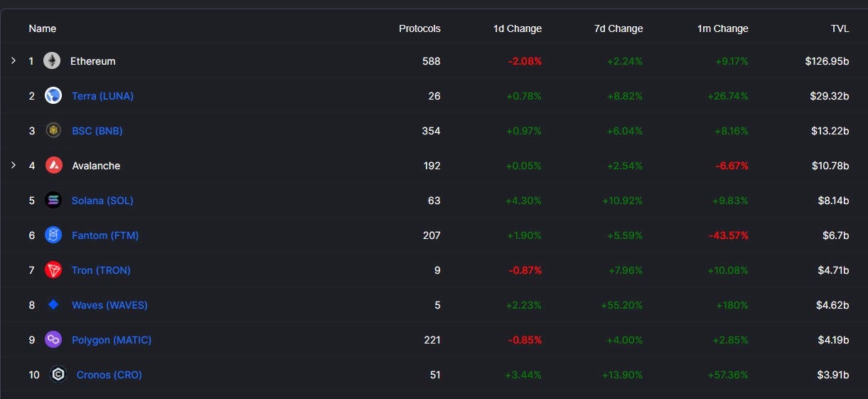Screen dimensions: 868x399
Task: Click the Avalanche red logo icon
Action: (x=54, y=165)
